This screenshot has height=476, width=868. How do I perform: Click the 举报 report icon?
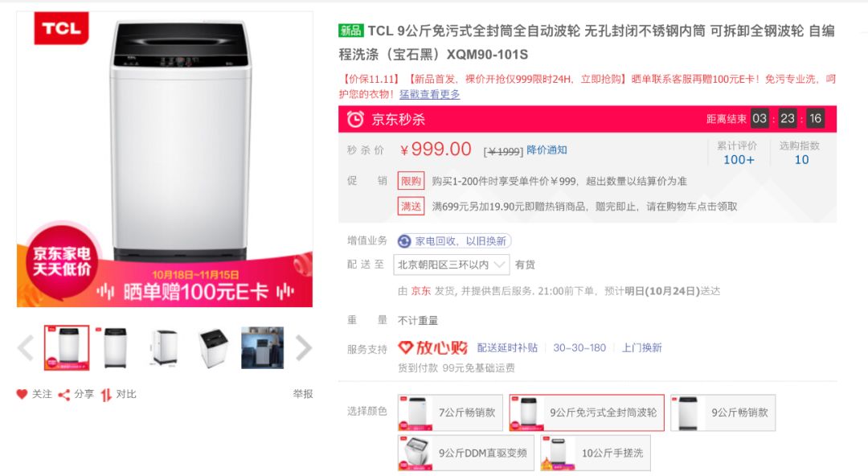coord(301,394)
